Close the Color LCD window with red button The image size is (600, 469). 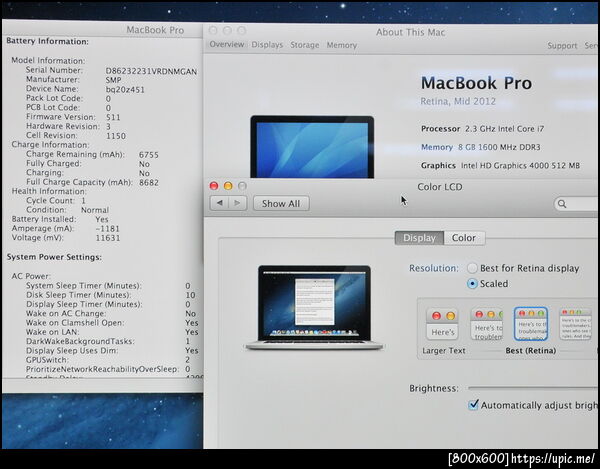pyautogui.click(x=214, y=186)
